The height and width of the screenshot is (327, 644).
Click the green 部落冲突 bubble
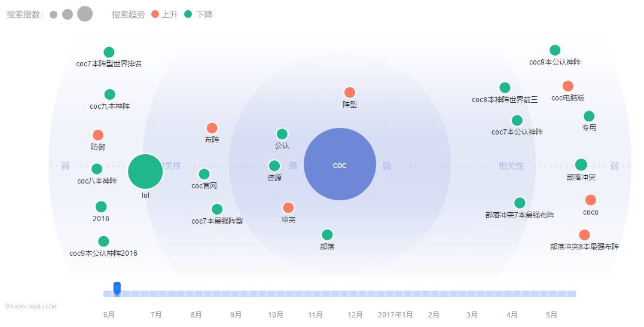pos(581,165)
